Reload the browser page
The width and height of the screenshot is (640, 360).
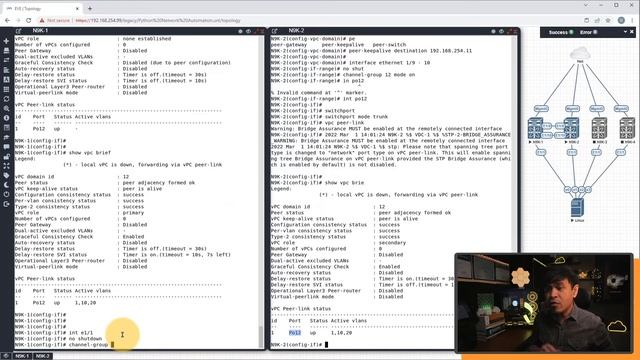coord(28,20)
